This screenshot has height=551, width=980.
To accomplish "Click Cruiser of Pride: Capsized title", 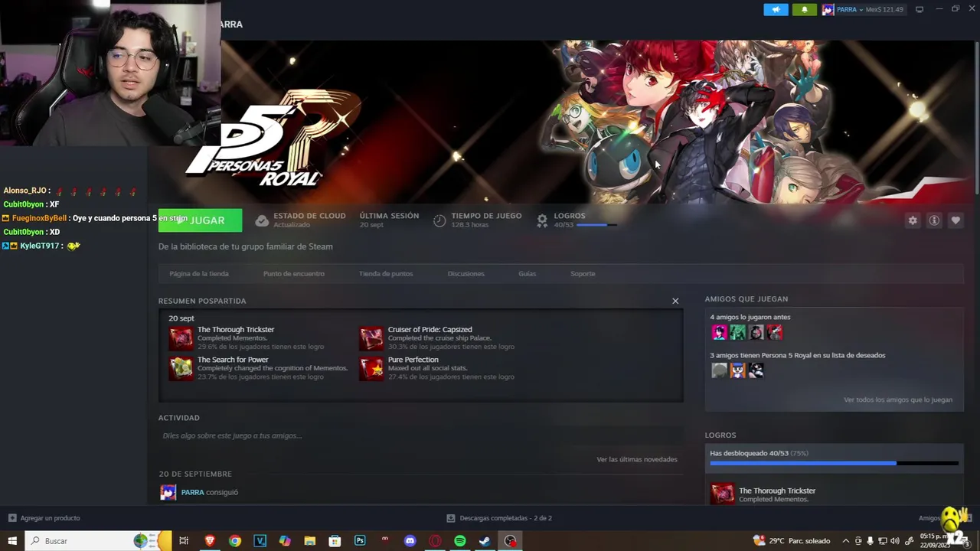I will pyautogui.click(x=430, y=329).
